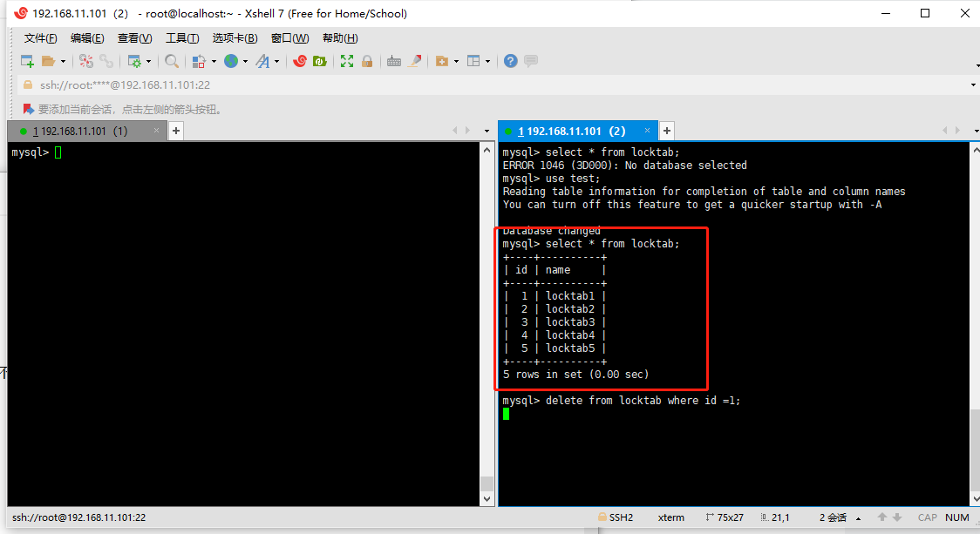Click the pane layout icon
Viewport: 980px width, 534px height.
coord(473,61)
